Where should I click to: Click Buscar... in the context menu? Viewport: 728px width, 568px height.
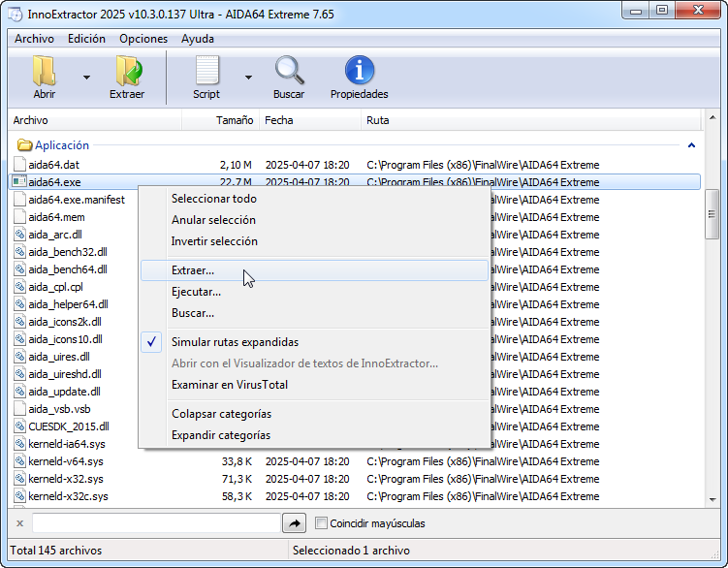tap(314, 313)
